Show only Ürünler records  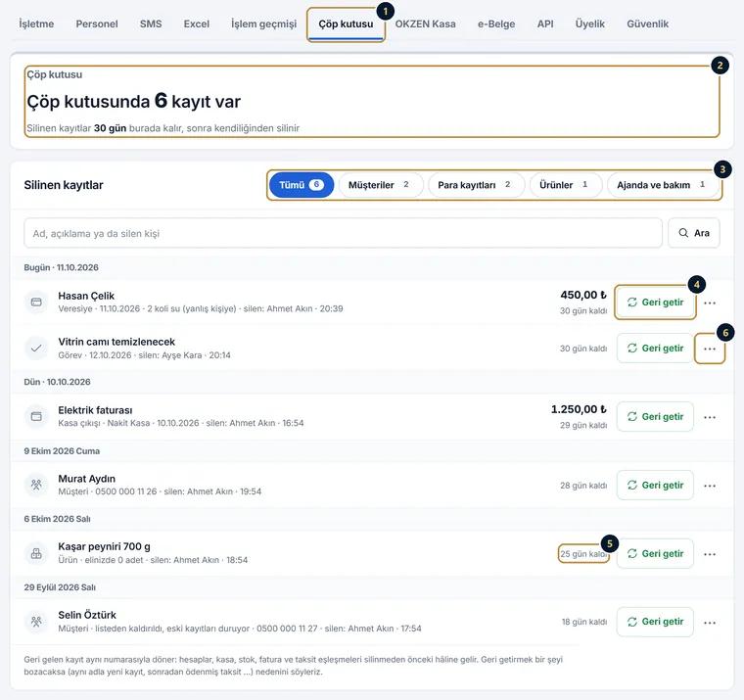pyautogui.click(x=566, y=185)
